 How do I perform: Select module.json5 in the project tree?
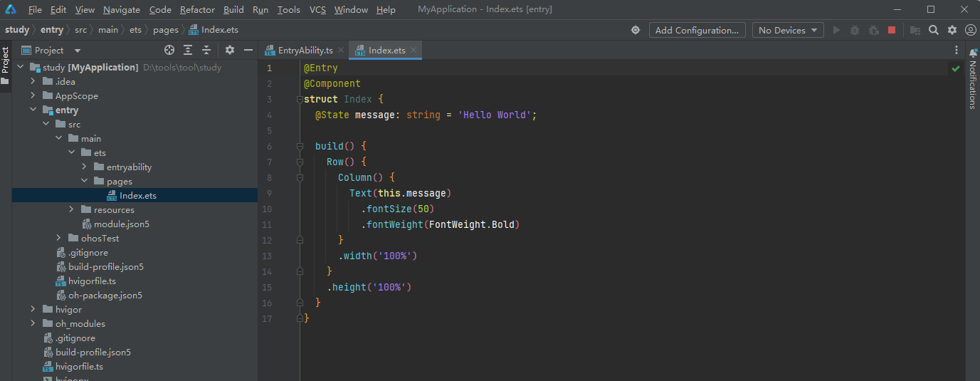click(121, 224)
